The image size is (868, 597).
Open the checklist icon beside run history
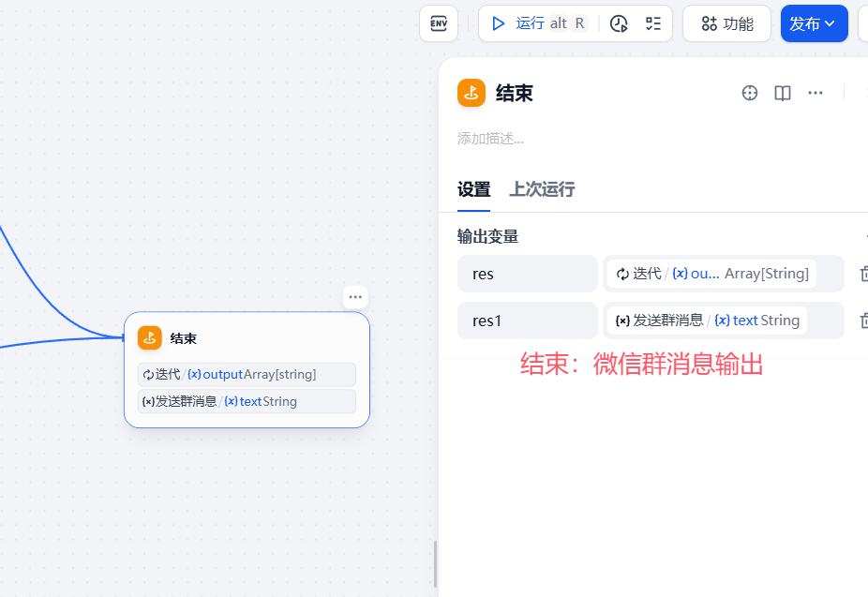[x=651, y=23]
